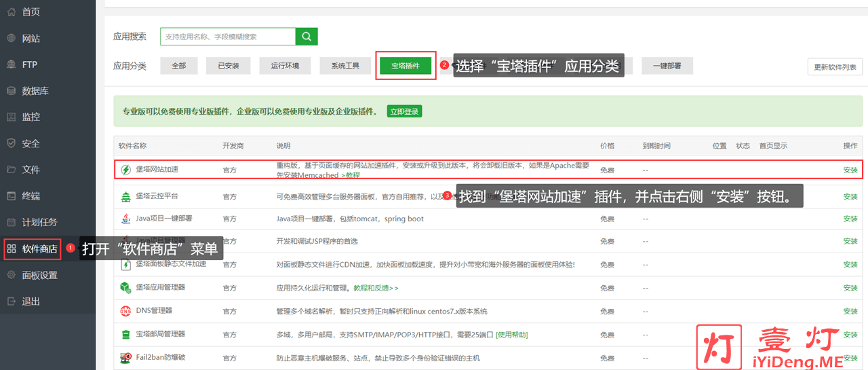This screenshot has width=868, height=370.
Task: Click the 网站 globe icon in sidebar
Action: pyautogui.click(x=11, y=38)
